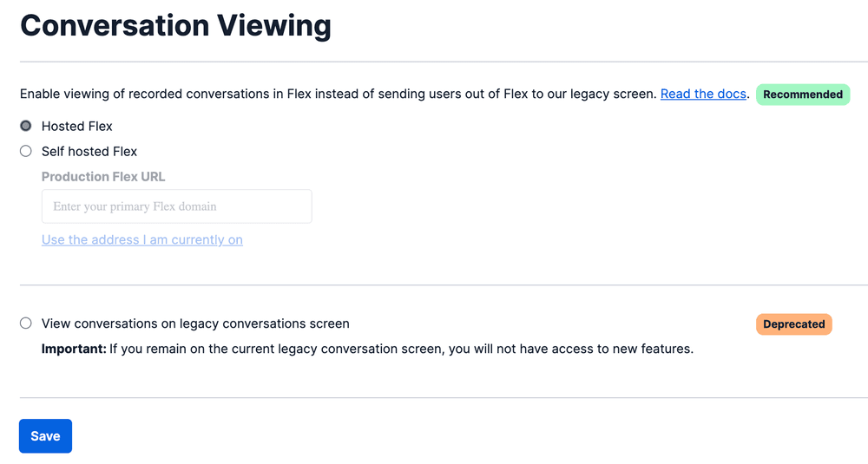Click the "View conversations on legacy conversations screen" label
Viewport: 868px width, 464px height.
click(195, 323)
